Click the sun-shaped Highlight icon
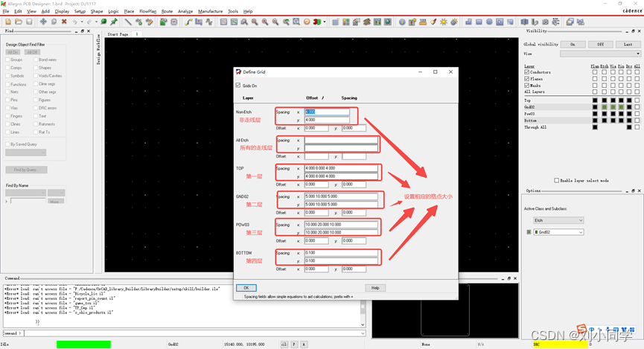 point(444,22)
